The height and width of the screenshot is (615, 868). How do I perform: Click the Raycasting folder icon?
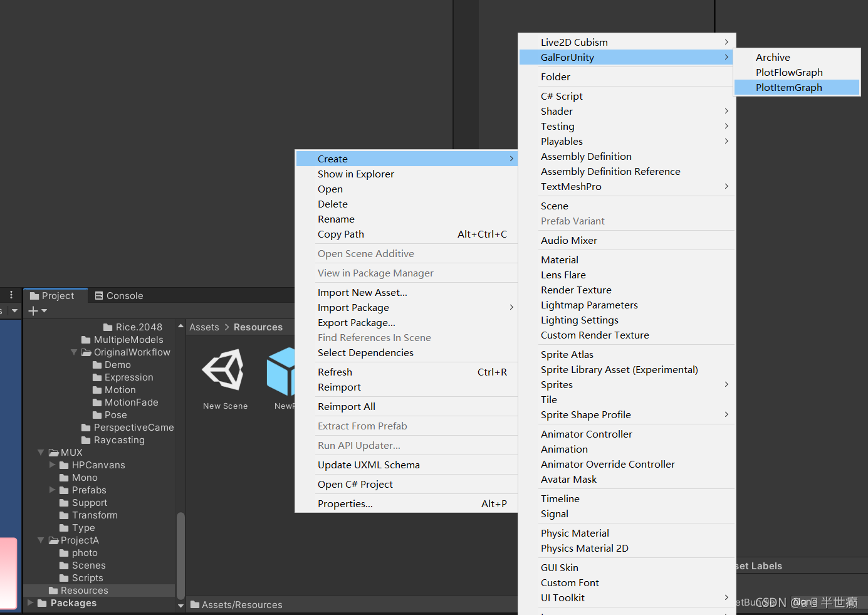click(x=86, y=440)
